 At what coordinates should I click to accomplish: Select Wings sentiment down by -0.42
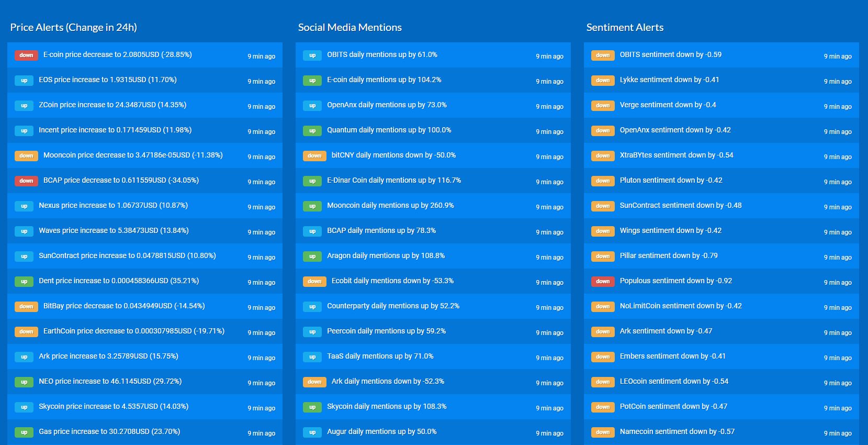[722, 231]
